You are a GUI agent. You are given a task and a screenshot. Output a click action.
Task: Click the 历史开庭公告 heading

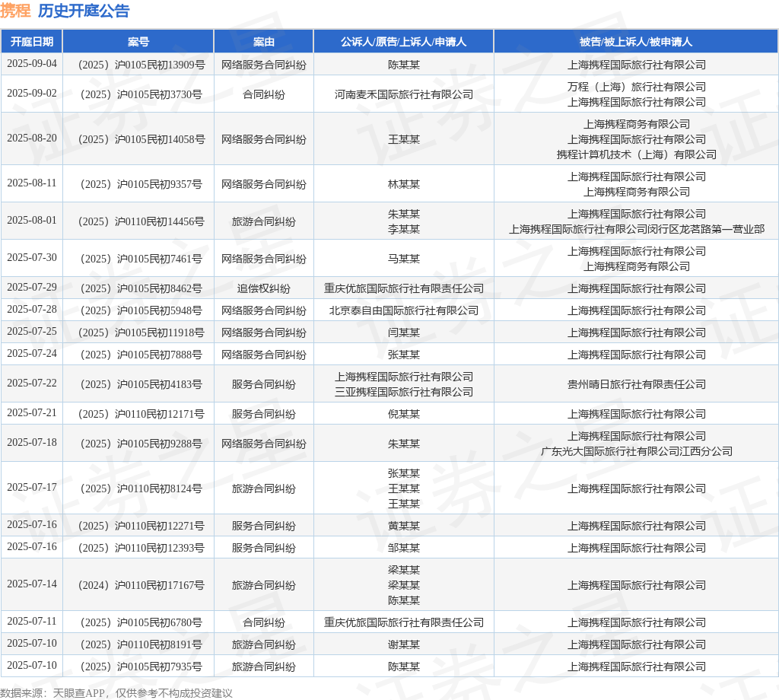pyautogui.click(x=84, y=11)
